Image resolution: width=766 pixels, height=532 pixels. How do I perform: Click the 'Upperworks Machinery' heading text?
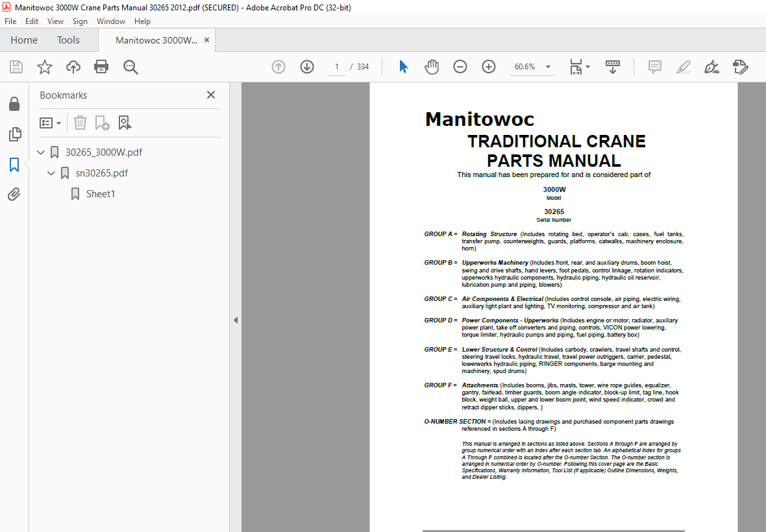[495, 263]
